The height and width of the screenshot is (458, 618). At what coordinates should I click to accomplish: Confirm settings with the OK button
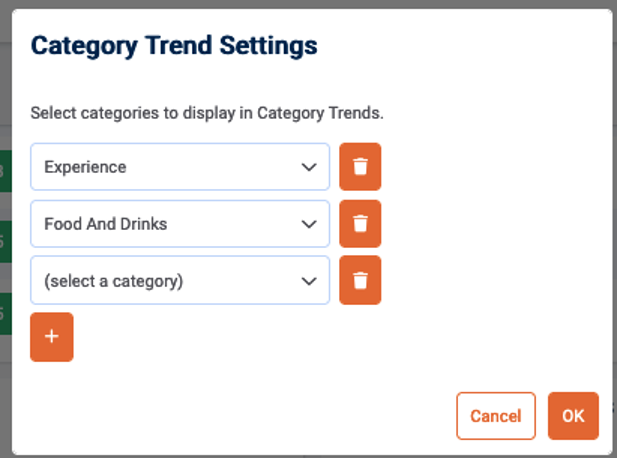573,416
